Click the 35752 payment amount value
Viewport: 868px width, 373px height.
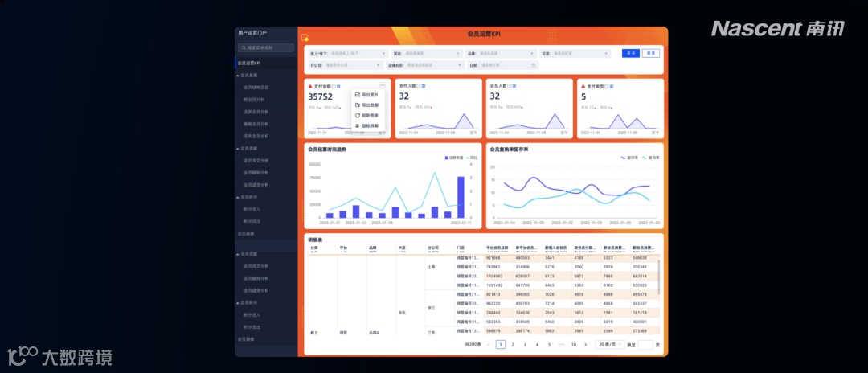click(x=321, y=96)
